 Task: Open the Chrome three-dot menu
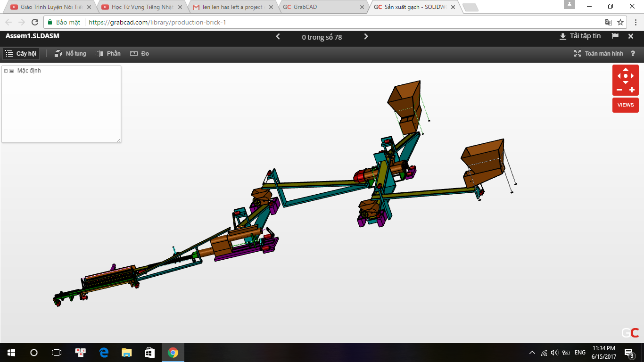pyautogui.click(x=635, y=22)
